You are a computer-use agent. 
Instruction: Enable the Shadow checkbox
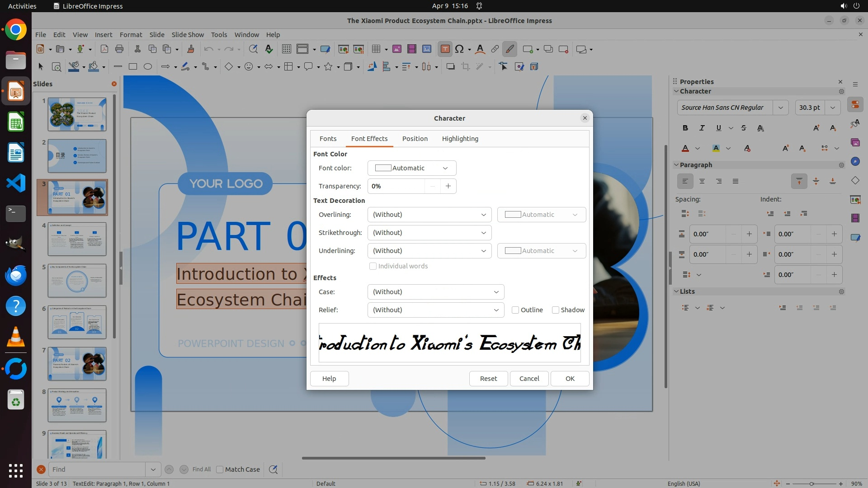point(556,310)
